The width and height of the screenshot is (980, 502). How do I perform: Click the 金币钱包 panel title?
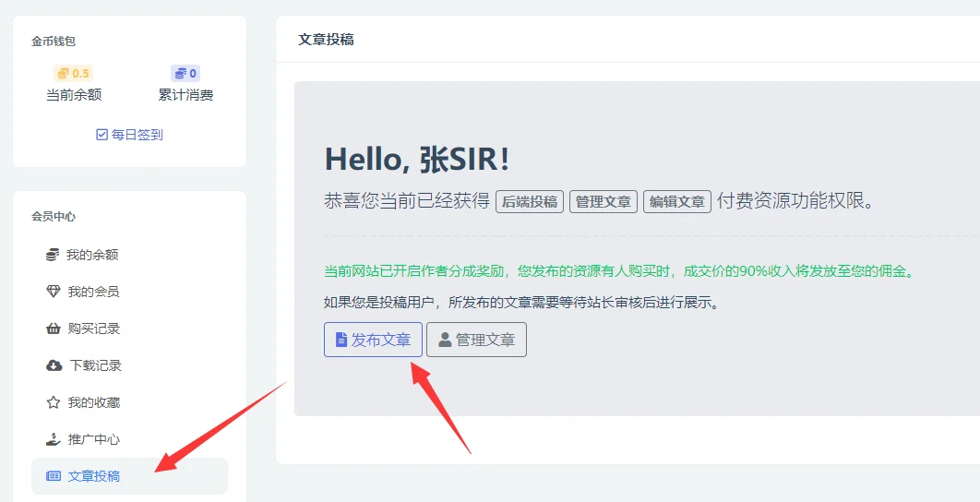click(54, 42)
